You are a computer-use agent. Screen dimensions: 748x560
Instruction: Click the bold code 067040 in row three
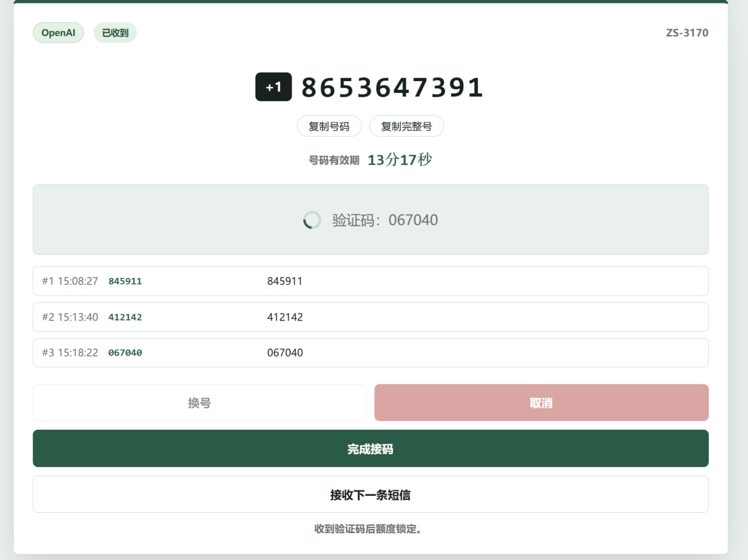click(x=125, y=353)
